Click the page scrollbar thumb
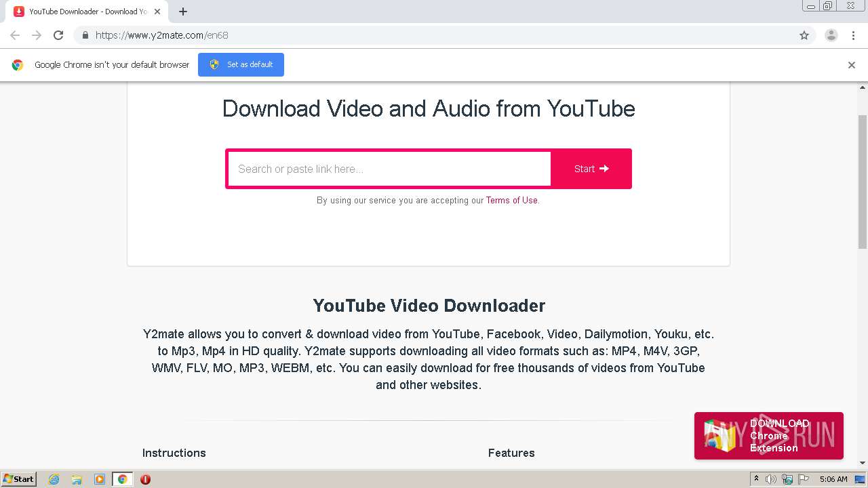The image size is (868, 488). [x=863, y=182]
